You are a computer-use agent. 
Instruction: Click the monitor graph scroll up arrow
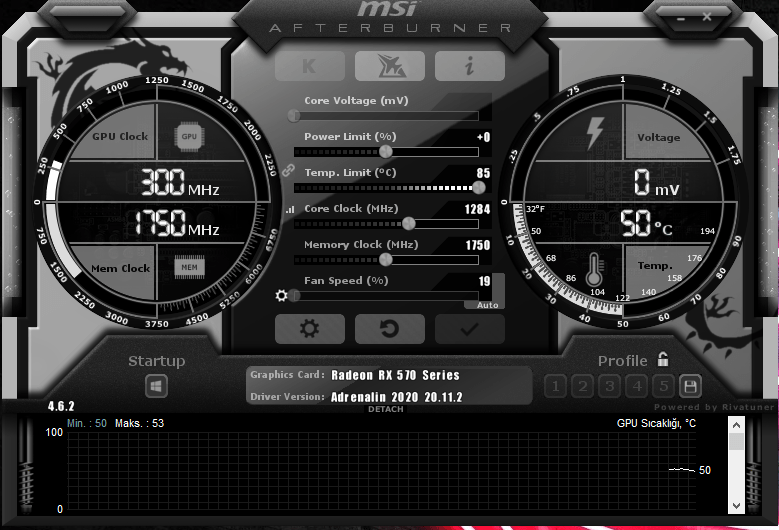[x=736, y=425]
